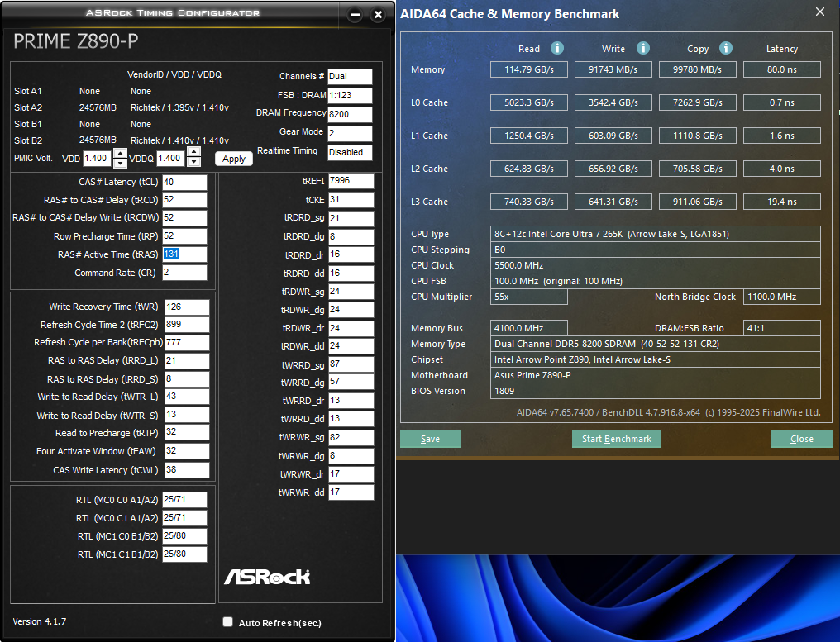Viewport: 840px width, 642px height.
Task: Click the VDDQ 1.400 voltage field
Action: point(171,158)
